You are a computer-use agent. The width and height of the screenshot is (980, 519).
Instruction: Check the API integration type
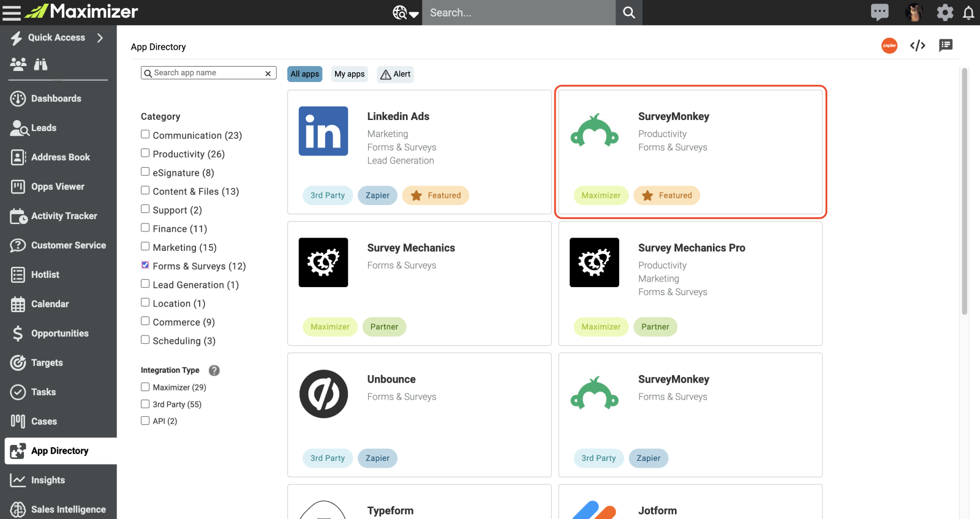coord(145,420)
